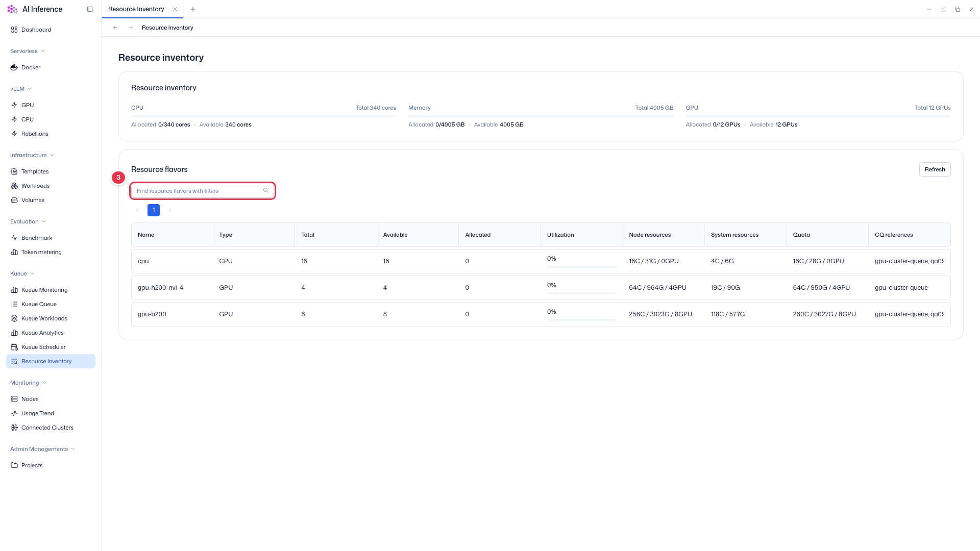Collapse the sidebar panel icon

(x=90, y=9)
